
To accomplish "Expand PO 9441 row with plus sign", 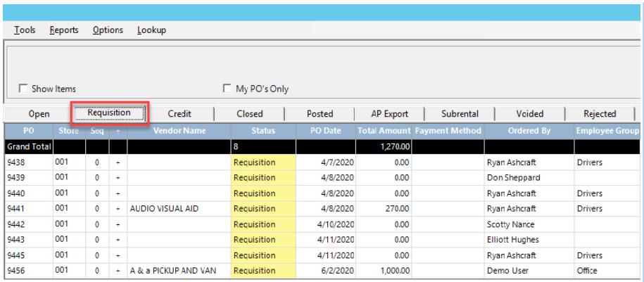I will (118, 209).
